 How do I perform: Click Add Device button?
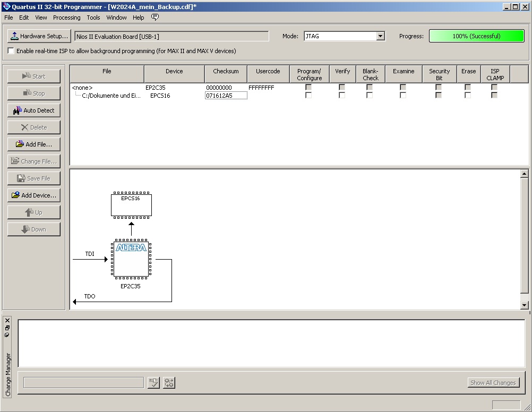tap(34, 195)
